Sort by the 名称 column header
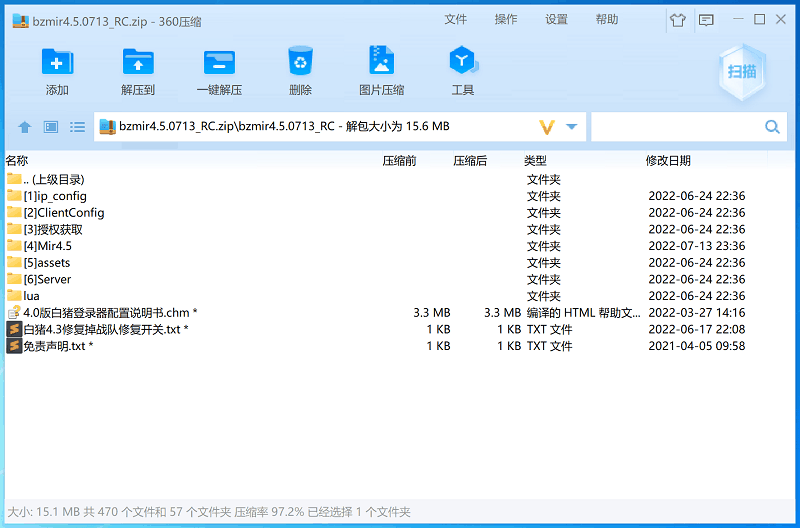The height and width of the screenshot is (528, 800). [17, 161]
